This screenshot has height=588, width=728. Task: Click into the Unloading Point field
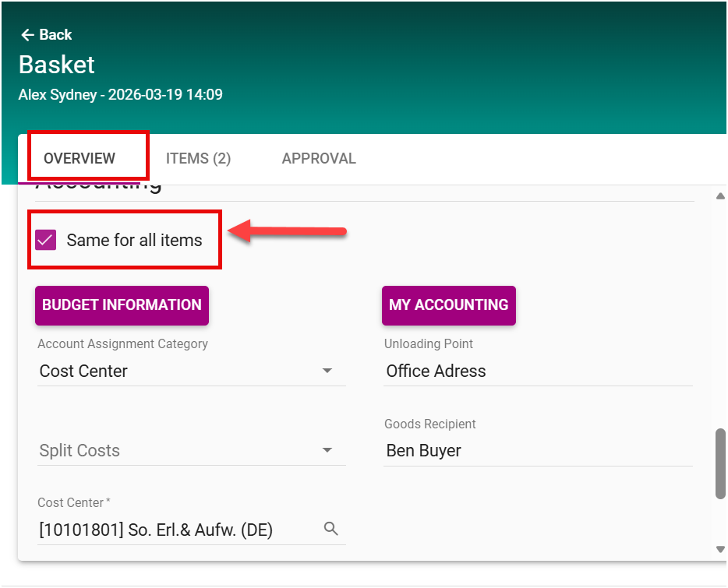pyautogui.click(x=538, y=371)
